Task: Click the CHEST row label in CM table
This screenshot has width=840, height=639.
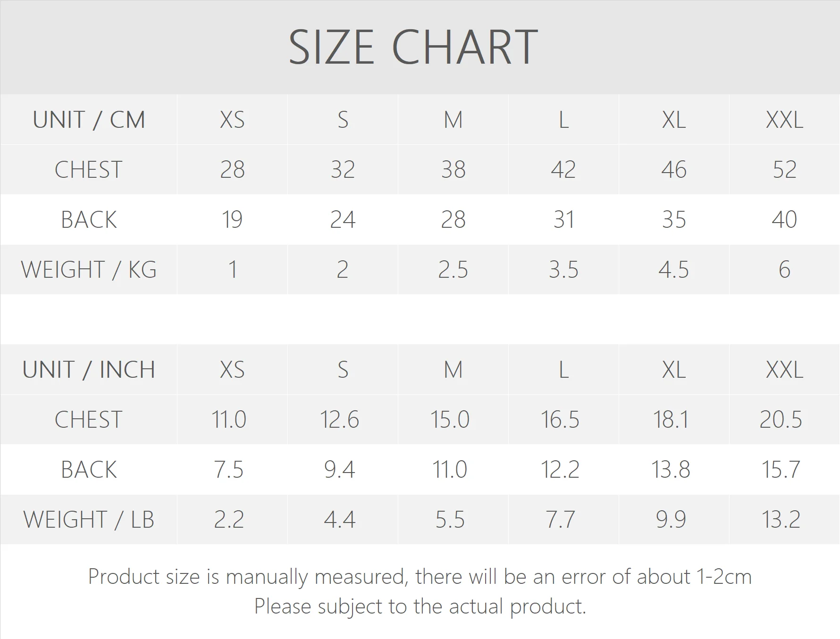Action: 89,170
